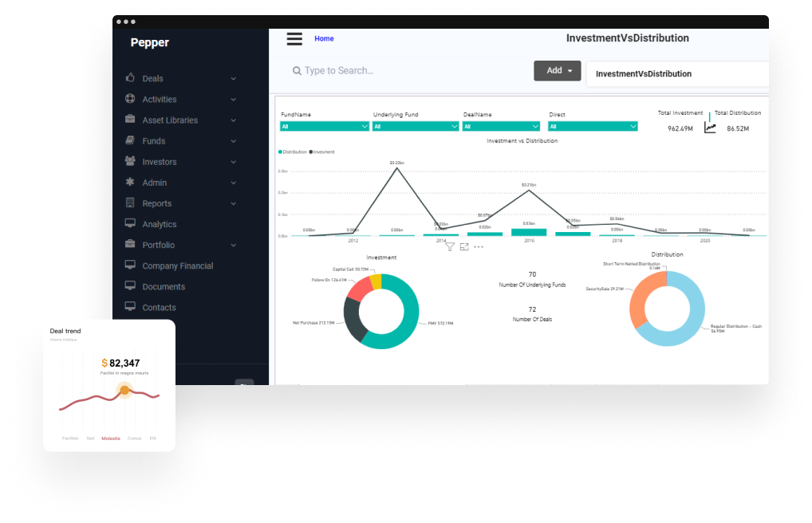Click the focus mode expand icon
The width and height of the screenshot is (812, 523).
[464, 247]
